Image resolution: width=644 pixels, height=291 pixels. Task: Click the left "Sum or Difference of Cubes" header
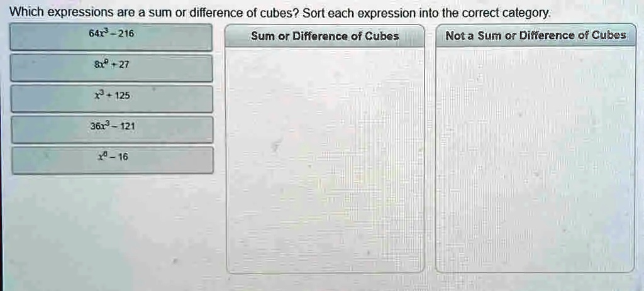tap(325, 36)
